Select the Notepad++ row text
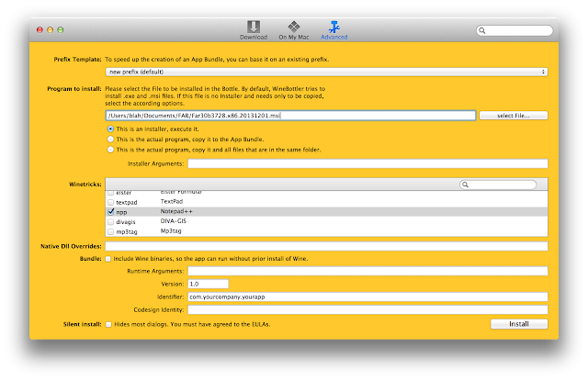The width and height of the screenshot is (588, 380). 176,211
